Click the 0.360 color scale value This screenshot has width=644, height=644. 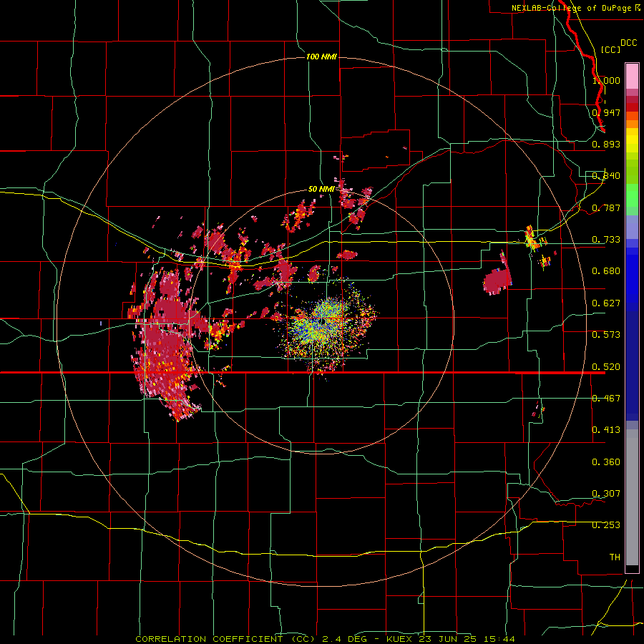606,462
